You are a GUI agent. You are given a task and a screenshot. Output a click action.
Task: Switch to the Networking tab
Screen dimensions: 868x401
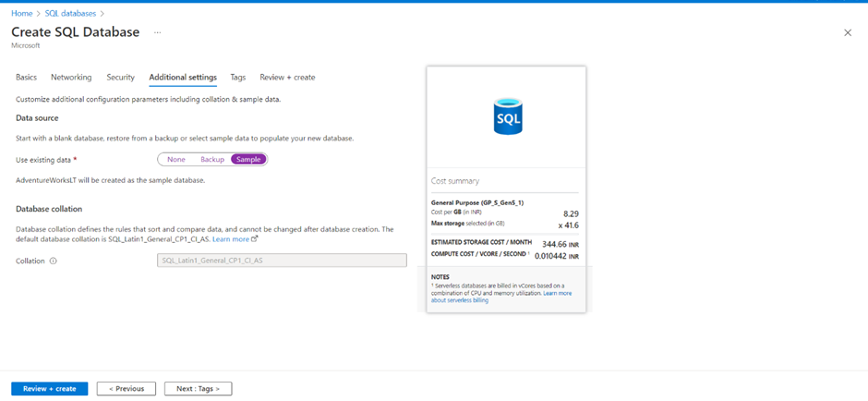[x=71, y=78]
